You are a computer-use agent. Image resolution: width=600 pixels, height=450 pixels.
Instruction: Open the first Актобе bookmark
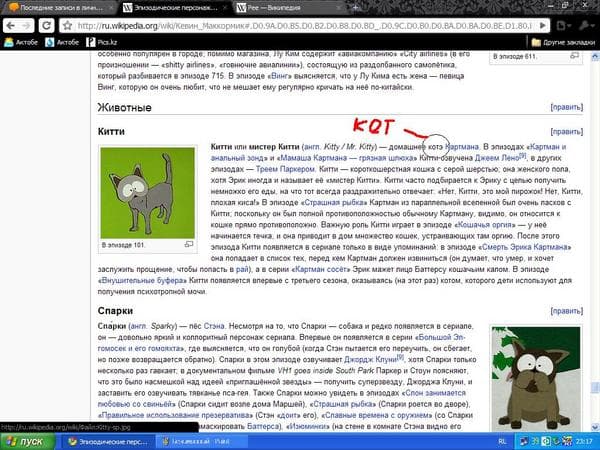[21, 42]
